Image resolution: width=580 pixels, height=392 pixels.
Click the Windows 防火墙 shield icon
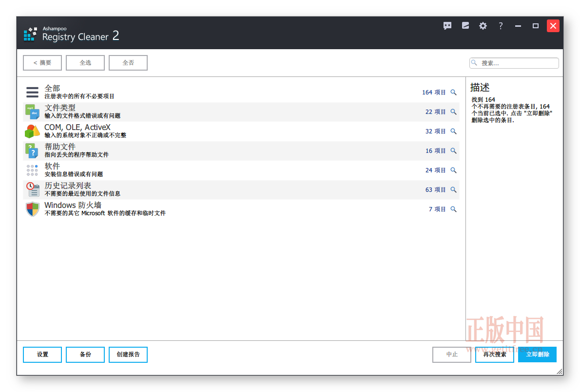[33, 209]
